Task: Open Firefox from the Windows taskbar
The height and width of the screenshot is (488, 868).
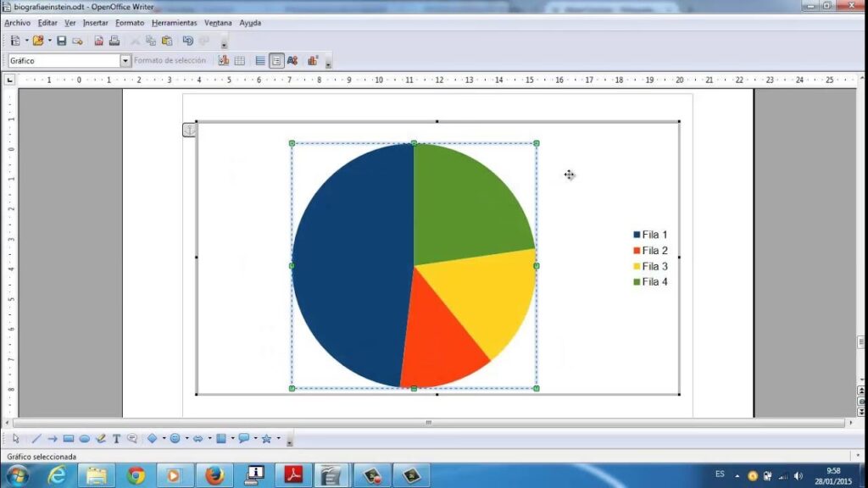Action: pyautogui.click(x=214, y=475)
